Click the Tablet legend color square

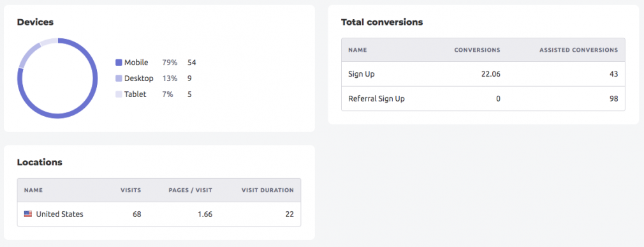pyautogui.click(x=119, y=94)
